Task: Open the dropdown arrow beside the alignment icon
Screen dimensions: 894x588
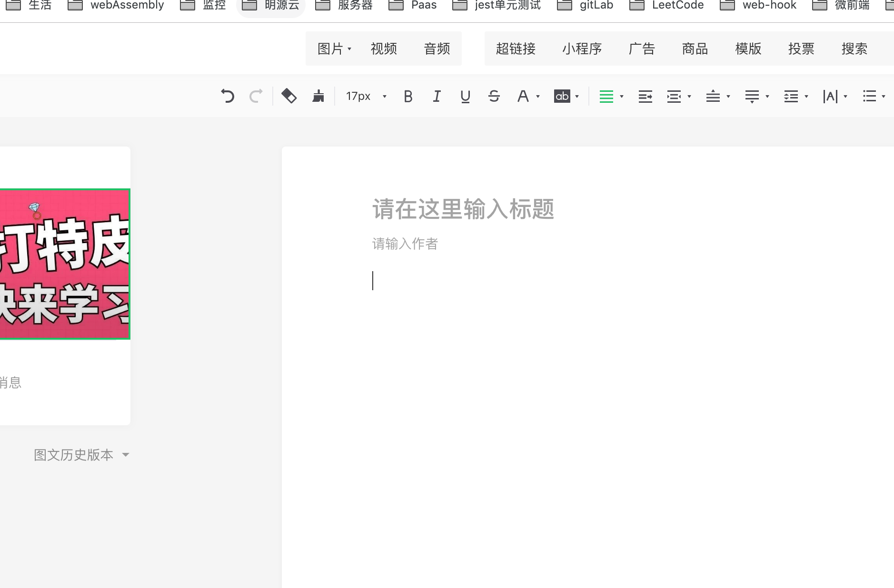Action: tap(622, 97)
